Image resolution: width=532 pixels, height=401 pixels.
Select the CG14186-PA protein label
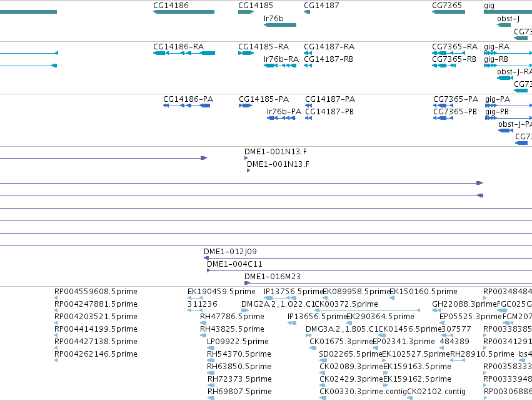point(188,99)
